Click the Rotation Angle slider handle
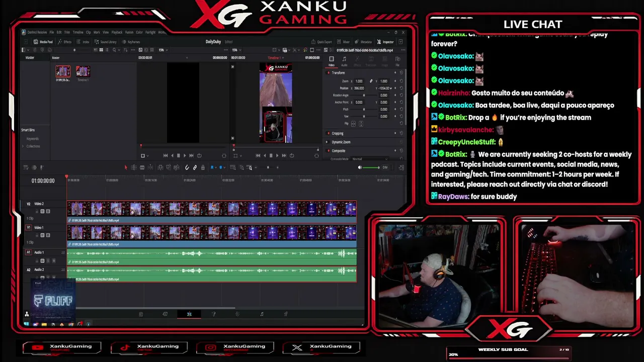Screen dimensions: 644x362 point(364,95)
